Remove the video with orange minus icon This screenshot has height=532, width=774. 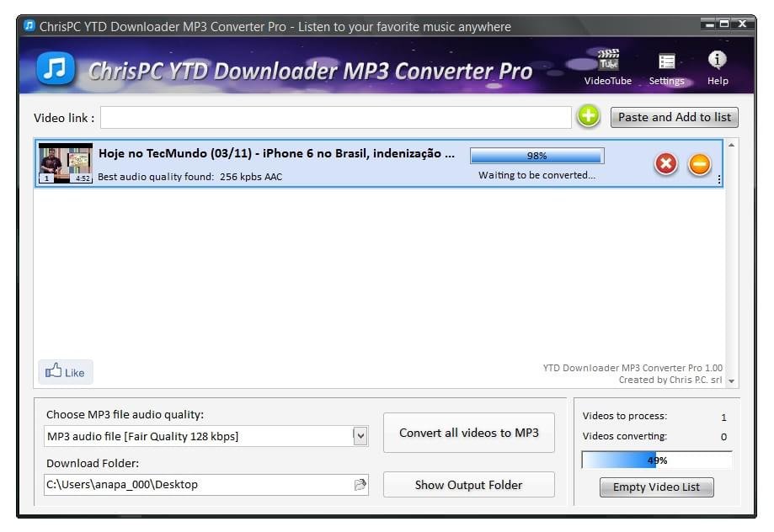(x=699, y=164)
